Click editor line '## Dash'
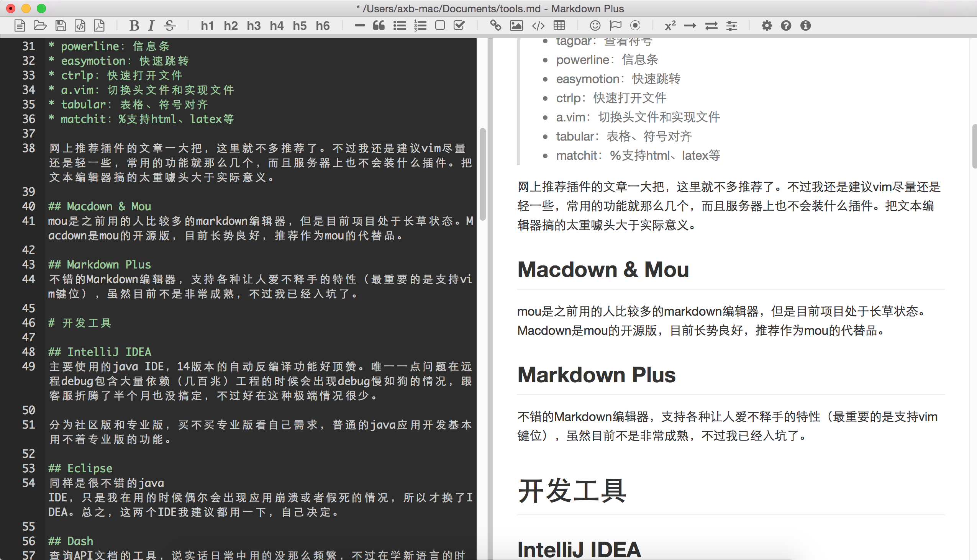This screenshot has width=977, height=560. click(x=71, y=541)
